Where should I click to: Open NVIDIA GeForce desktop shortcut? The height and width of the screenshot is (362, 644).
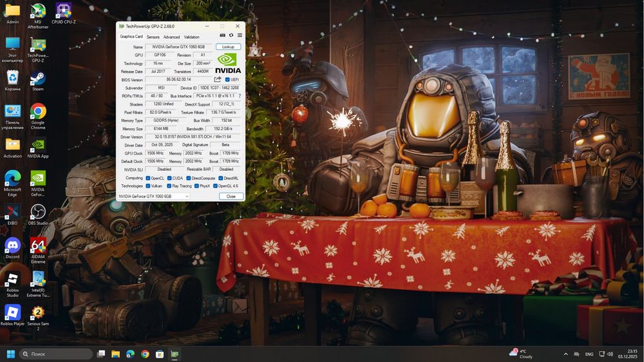[38, 184]
